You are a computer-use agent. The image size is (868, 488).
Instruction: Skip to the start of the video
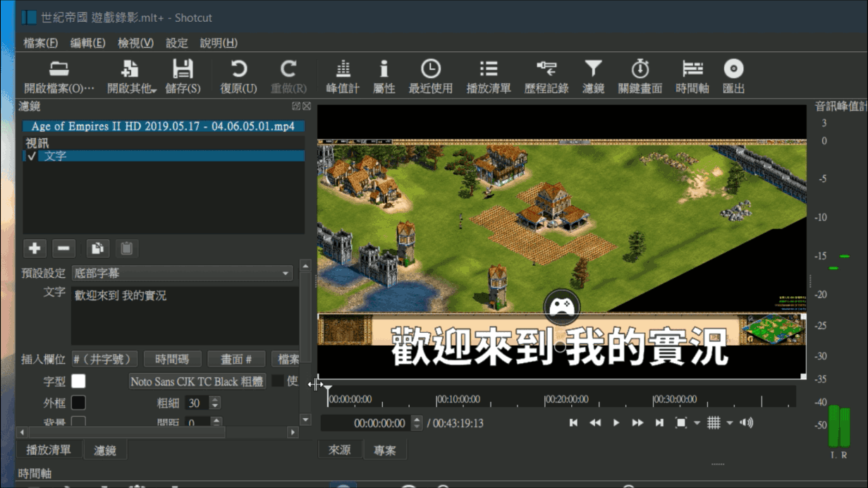(x=573, y=422)
